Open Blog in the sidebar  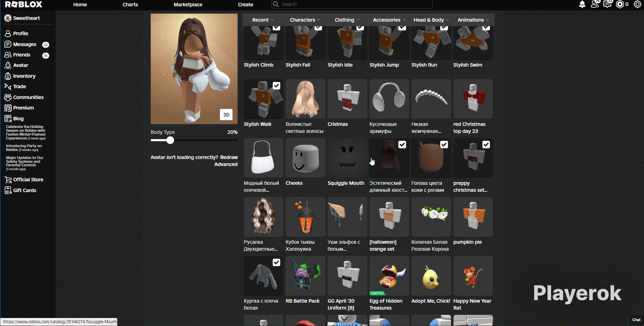pos(18,119)
